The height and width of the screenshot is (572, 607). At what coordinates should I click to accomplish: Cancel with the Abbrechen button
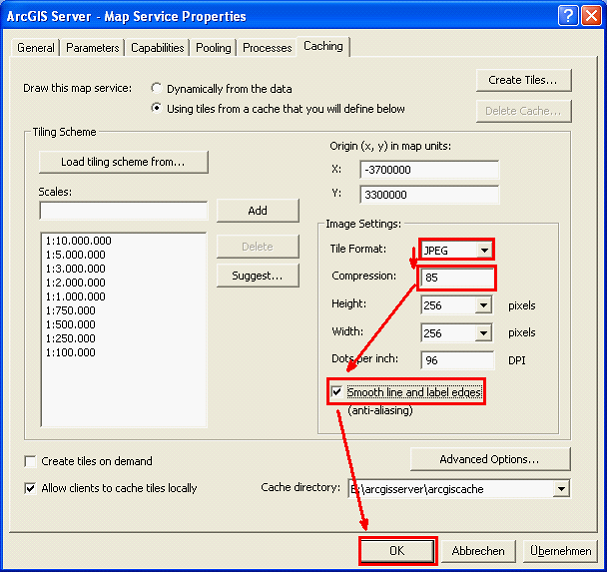point(478,551)
